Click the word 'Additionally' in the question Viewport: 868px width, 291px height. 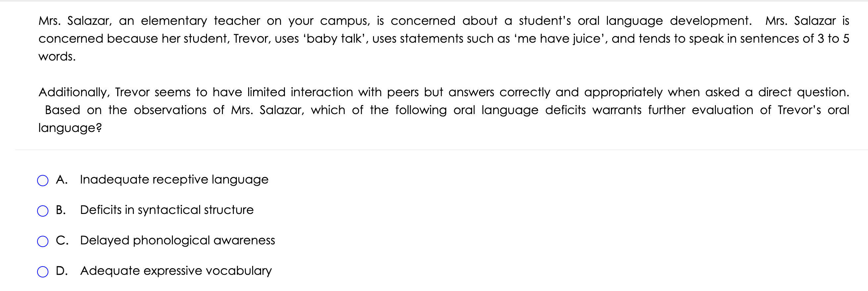[74, 92]
